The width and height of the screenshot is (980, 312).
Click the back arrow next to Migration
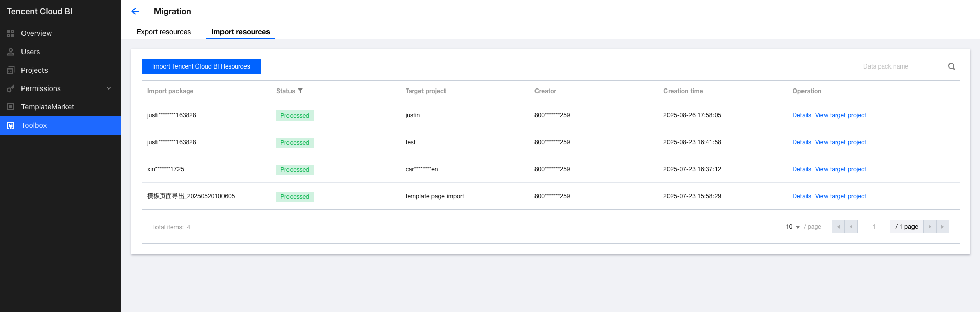click(x=135, y=11)
